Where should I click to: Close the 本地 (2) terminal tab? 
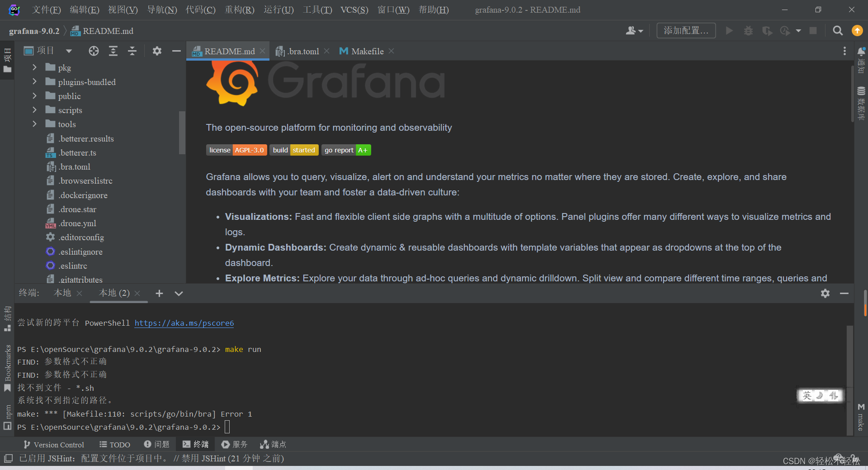[137, 293]
